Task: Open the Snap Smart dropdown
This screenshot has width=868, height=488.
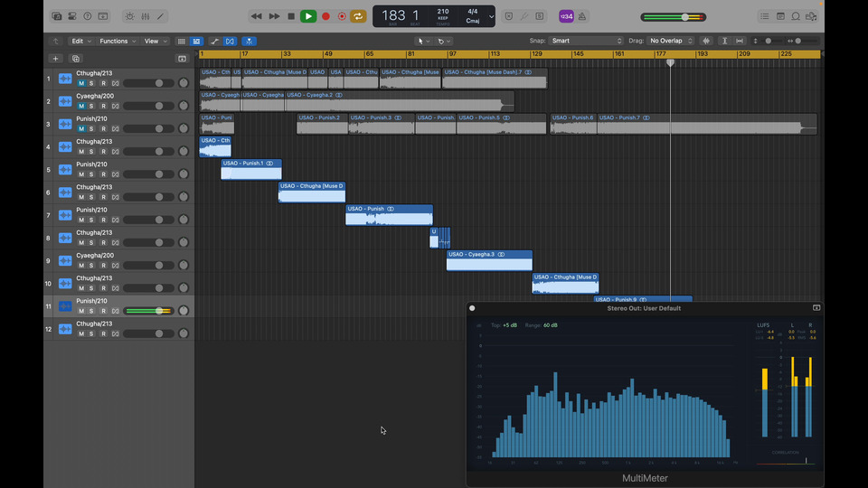Action: [586, 41]
